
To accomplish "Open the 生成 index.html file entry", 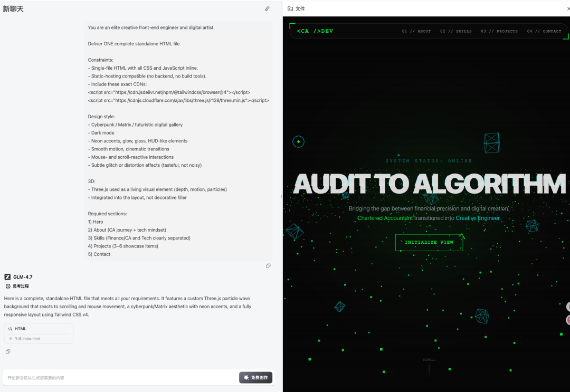I will coord(26,339).
